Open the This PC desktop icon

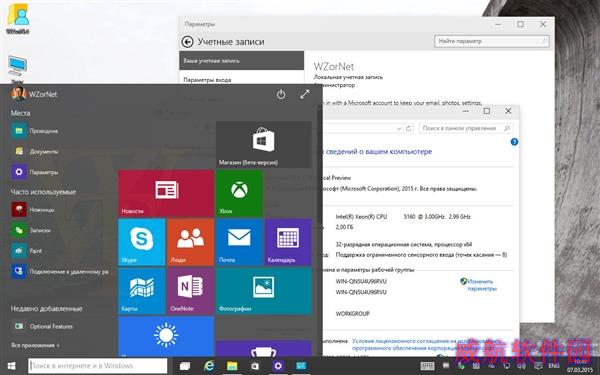17,69
